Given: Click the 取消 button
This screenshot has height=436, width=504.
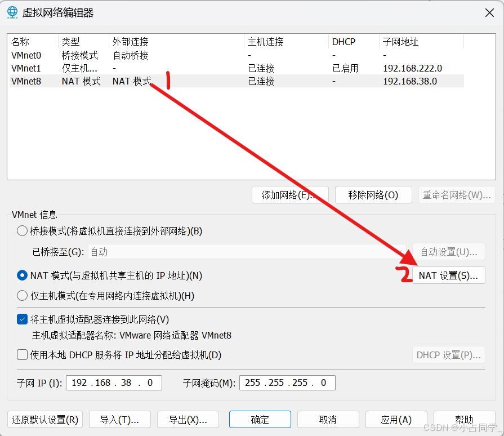Looking at the screenshot, I should (328, 419).
